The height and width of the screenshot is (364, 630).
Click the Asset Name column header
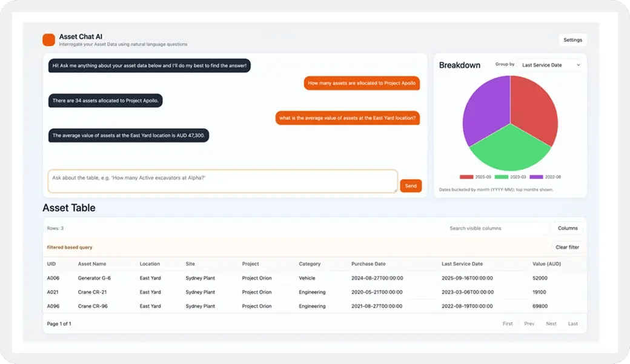93,264
